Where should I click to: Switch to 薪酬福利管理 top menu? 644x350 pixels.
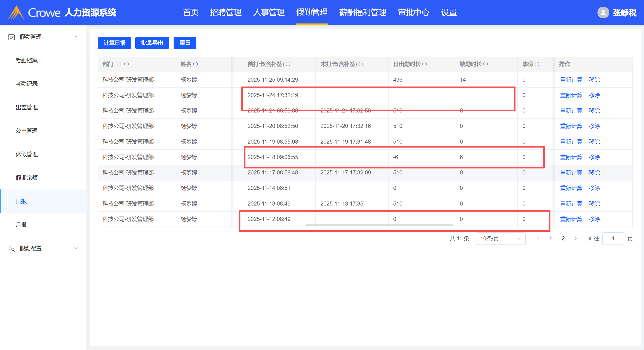tap(363, 13)
